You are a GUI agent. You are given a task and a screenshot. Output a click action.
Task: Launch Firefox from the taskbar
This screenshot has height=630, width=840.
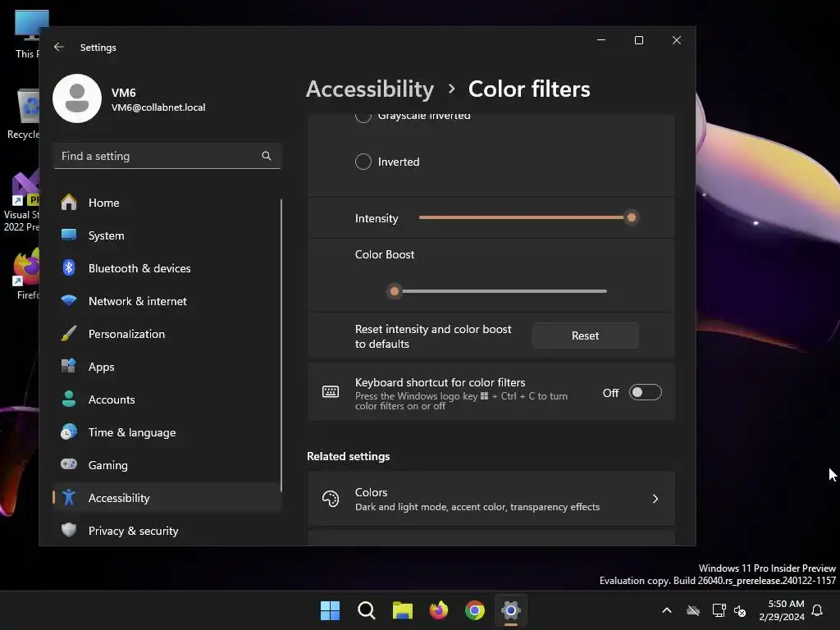point(439,610)
